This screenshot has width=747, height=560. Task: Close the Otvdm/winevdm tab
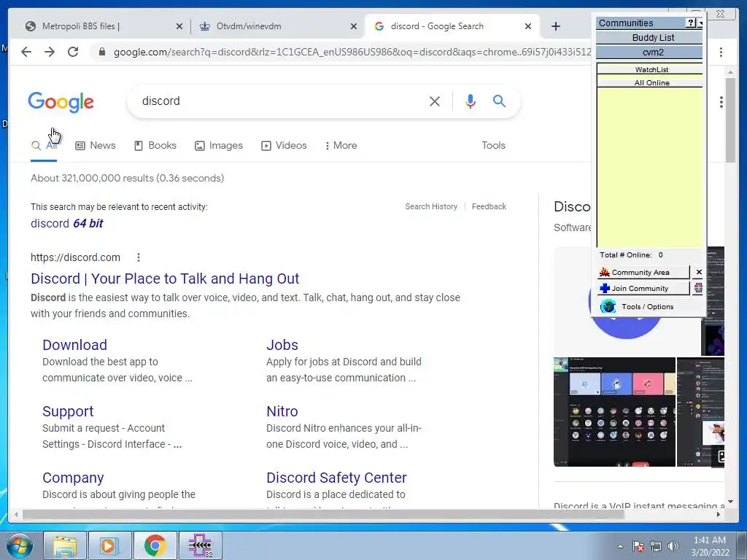point(354,27)
